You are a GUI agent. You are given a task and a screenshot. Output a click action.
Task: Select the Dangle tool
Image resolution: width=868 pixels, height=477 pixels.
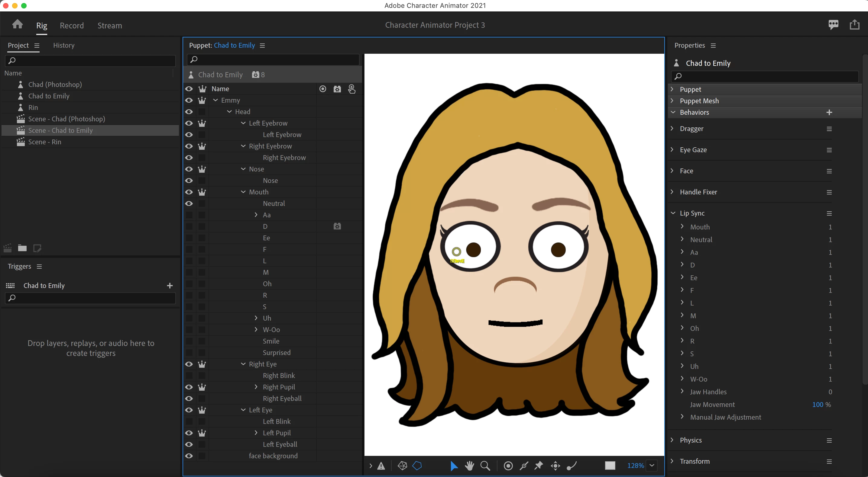click(x=572, y=466)
